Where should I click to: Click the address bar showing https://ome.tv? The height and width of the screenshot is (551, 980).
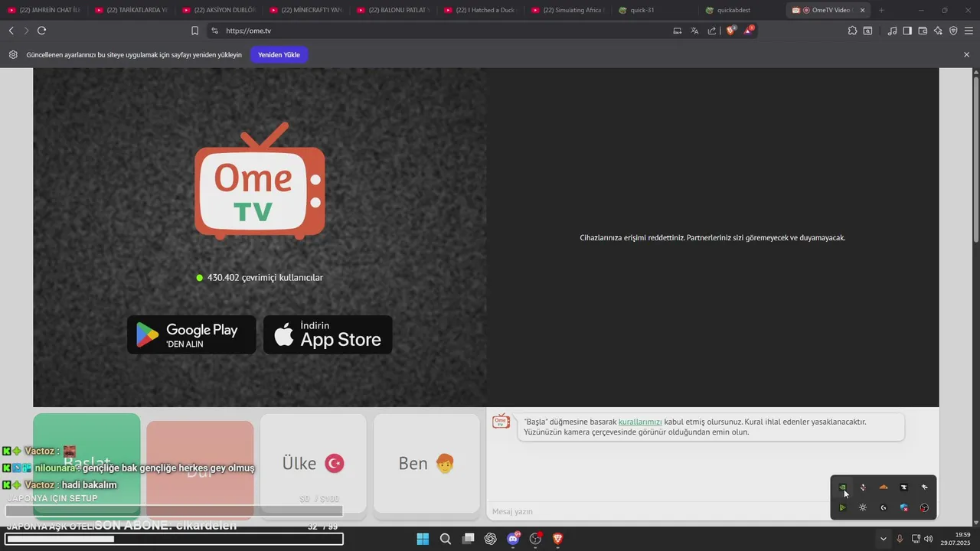click(x=444, y=31)
